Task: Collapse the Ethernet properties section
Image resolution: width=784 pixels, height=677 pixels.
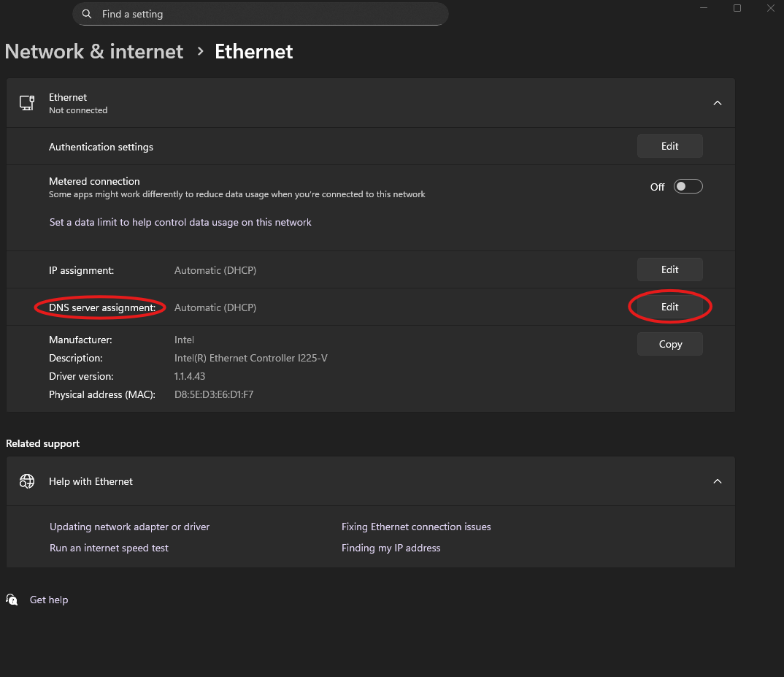Action: (717, 103)
